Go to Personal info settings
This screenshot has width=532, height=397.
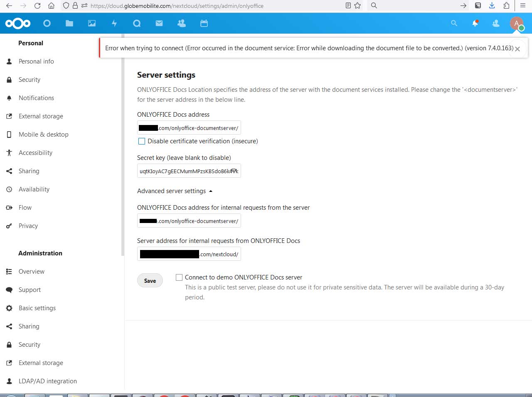(x=36, y=61)
